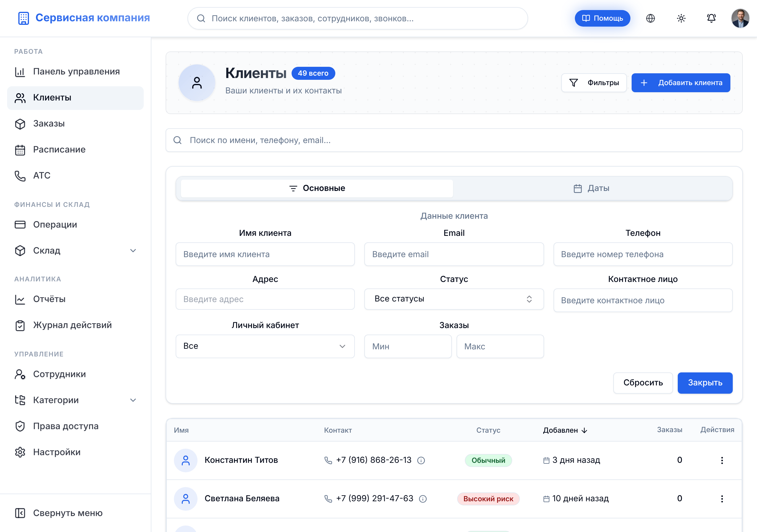Click the Журнал действий clipboard icon
Viewport: 757px width, 532px height.
pyautogui.click(x=20, y=325)
